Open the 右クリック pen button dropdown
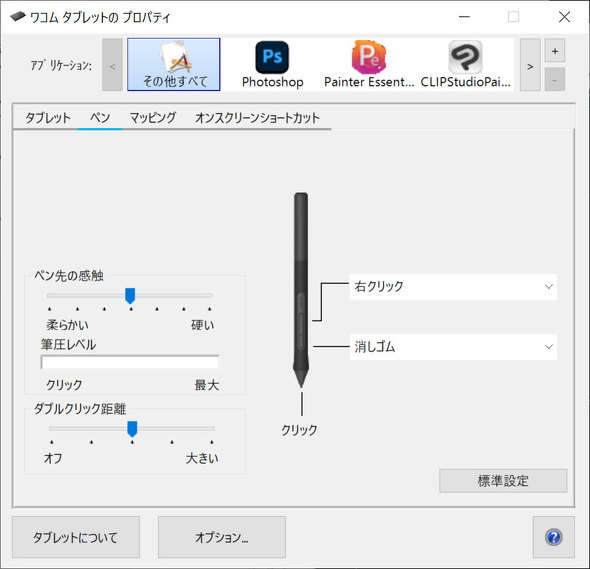 coord(453,287)
